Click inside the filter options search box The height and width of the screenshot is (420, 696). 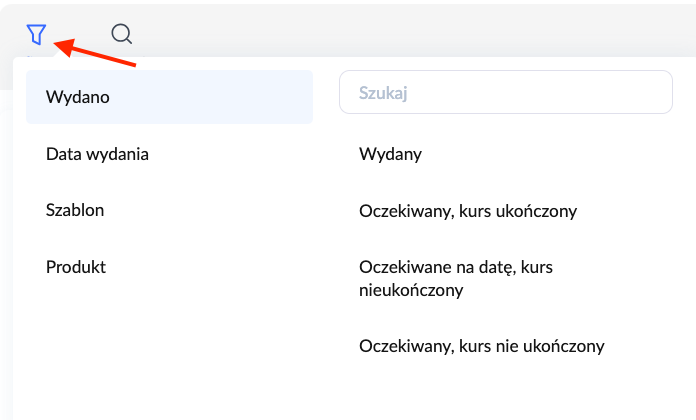coord(506,94)
